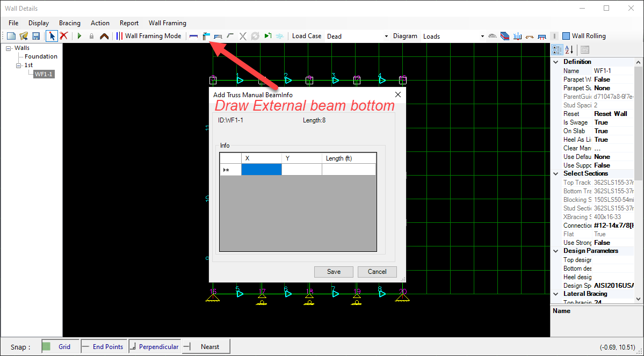The image size is (644, 356).
Task: Click Cancel in the beam info dialog
Action: tap(377, 272)
